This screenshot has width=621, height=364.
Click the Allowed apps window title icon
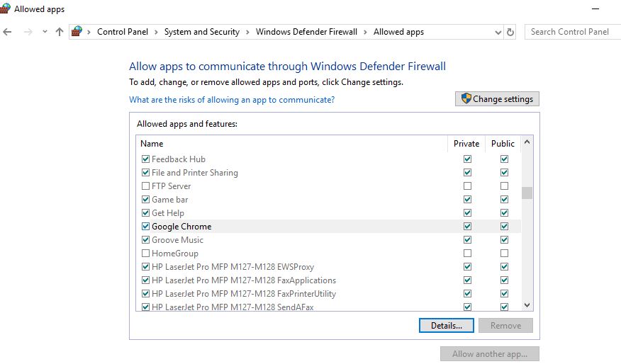5,9
